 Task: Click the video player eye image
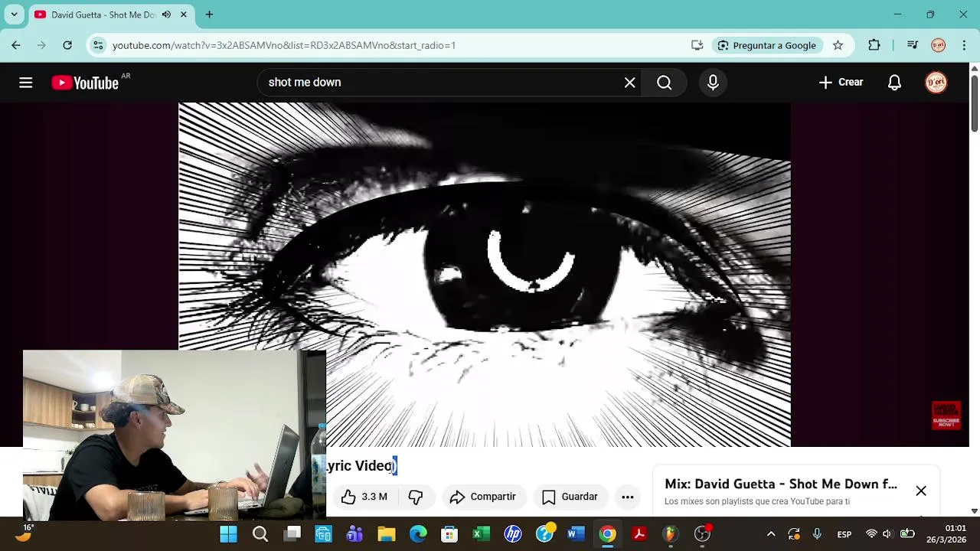click(485, 275)
